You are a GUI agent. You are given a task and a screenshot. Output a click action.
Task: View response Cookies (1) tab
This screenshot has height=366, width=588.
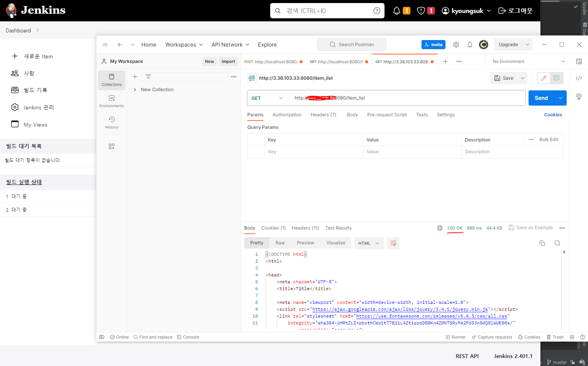coord(274,228)
